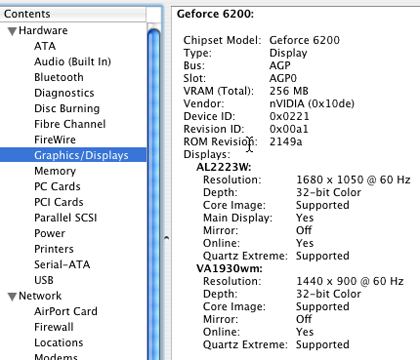
Task: Select Serial-ATA in the sidebar
Action: coord(62,265)
